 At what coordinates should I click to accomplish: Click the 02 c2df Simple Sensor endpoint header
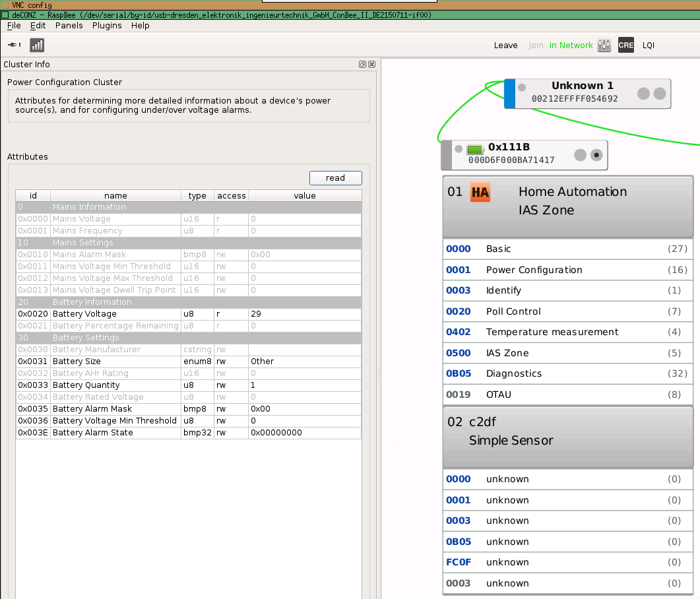point(568,437)
